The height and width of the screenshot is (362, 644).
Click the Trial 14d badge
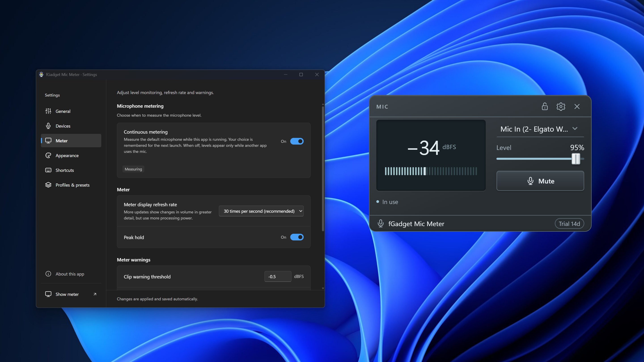click(569, 224)
